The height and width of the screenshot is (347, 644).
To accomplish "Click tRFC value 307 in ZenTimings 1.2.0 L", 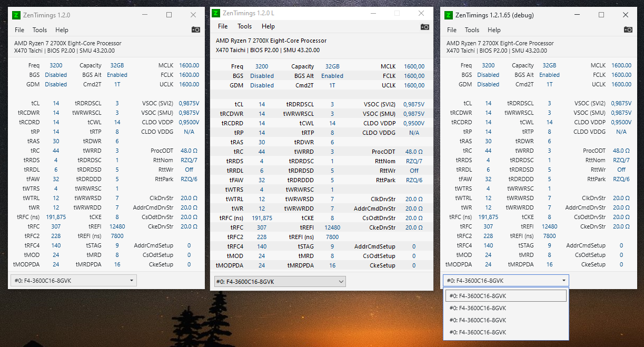I will tap(262, 227).
